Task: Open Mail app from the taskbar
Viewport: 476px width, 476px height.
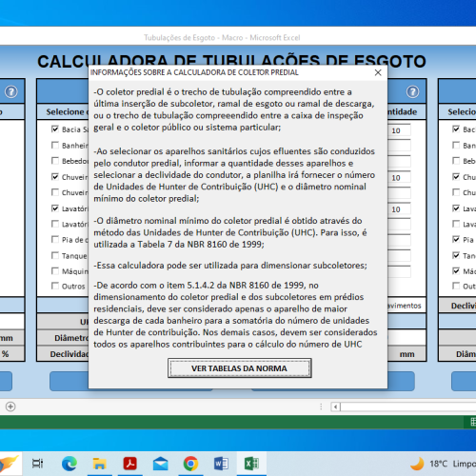Action: tap(160, 464)
